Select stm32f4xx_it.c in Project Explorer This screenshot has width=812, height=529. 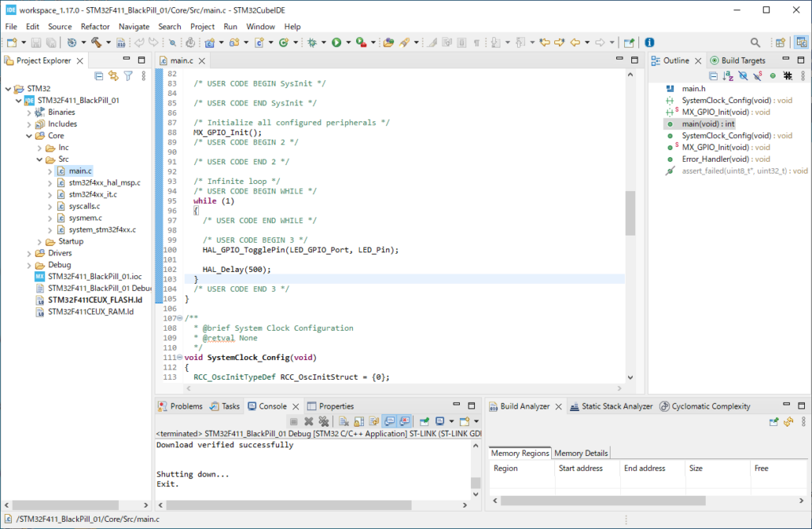tap(93, 194)
